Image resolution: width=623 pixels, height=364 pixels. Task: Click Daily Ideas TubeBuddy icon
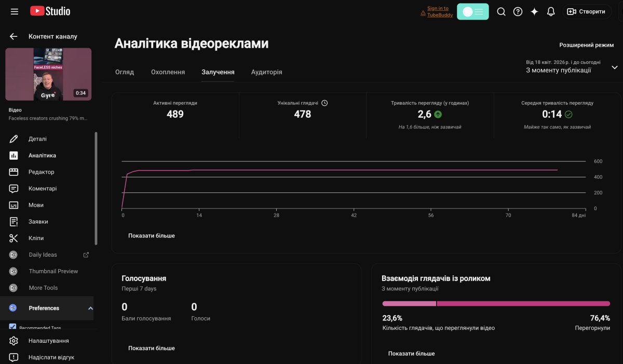13,255
